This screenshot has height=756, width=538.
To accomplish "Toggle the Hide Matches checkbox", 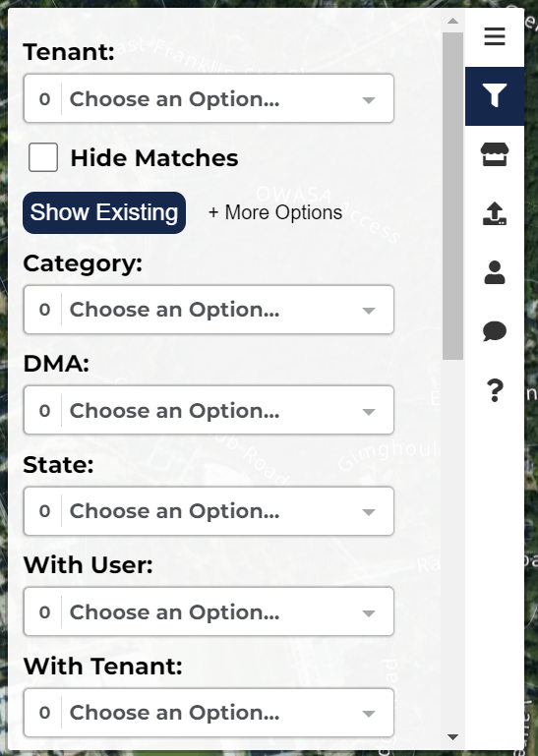I will click(43, 157).
